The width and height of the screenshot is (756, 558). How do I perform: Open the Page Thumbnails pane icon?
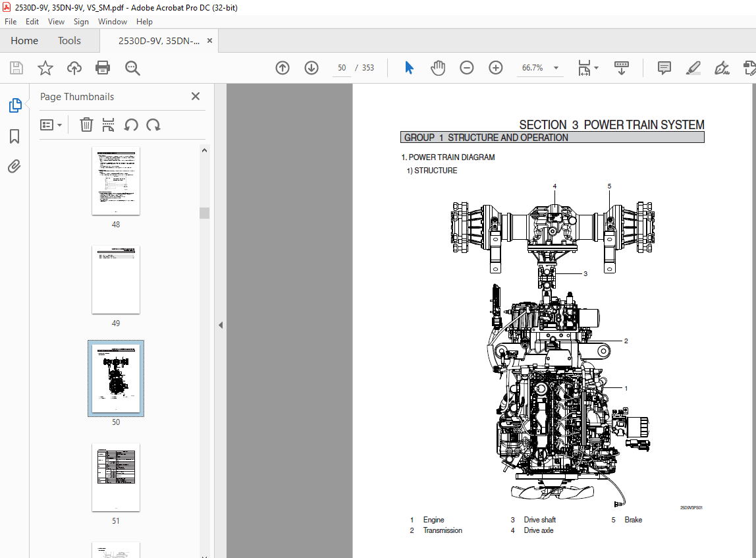15,105
